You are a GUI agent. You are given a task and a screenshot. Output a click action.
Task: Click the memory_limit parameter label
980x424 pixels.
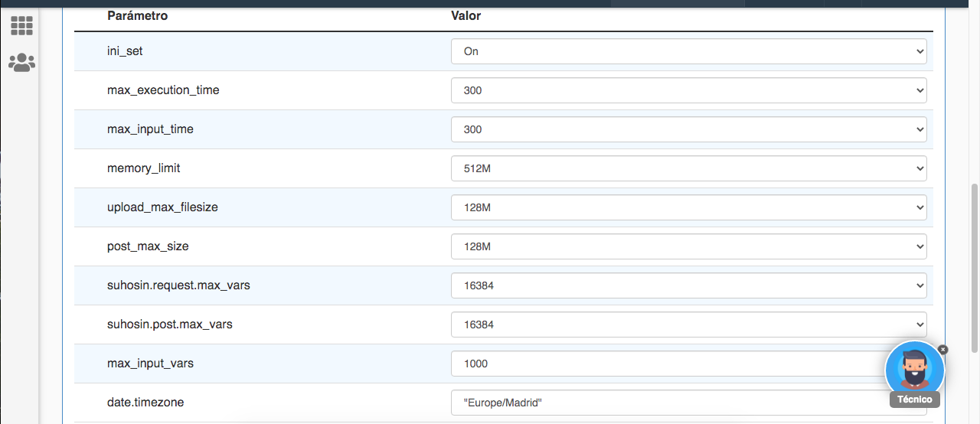pos(144,168)
